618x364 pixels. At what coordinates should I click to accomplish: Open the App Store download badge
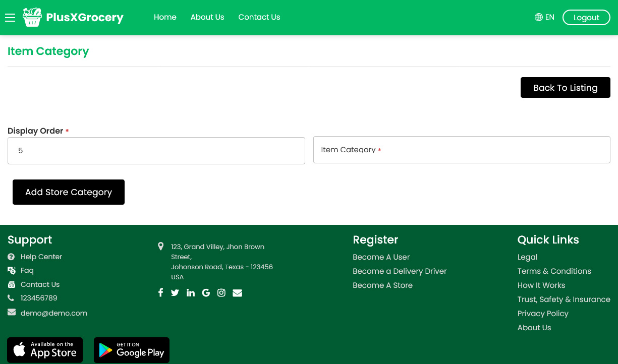pyautogui.click(x=45, y=350)
